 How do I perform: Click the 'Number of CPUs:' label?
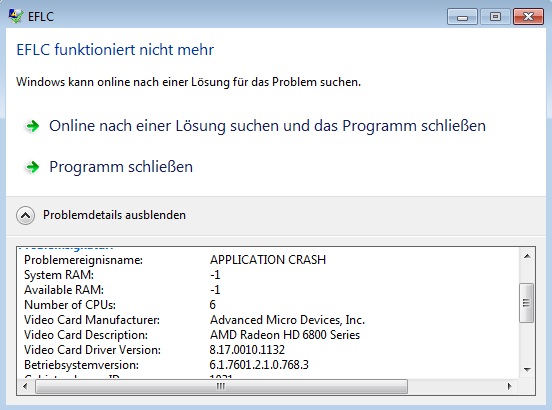tap(70, 305)
